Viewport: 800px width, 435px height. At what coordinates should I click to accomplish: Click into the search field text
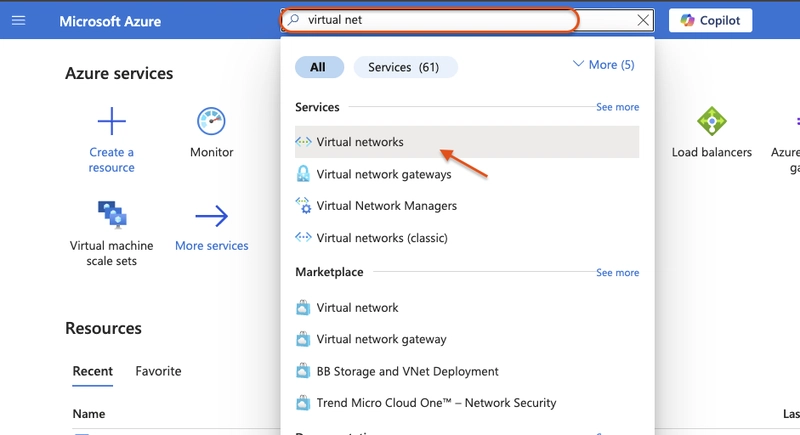click(335, 20)
